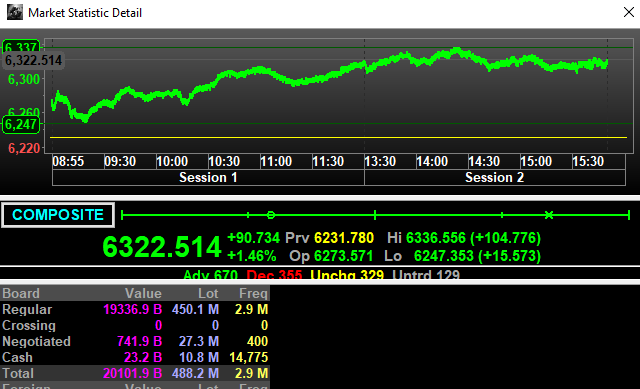The width and height of the screenshot is (640, 389).
Task: Click the large 6322.514 index value
Action: [162, 247]
